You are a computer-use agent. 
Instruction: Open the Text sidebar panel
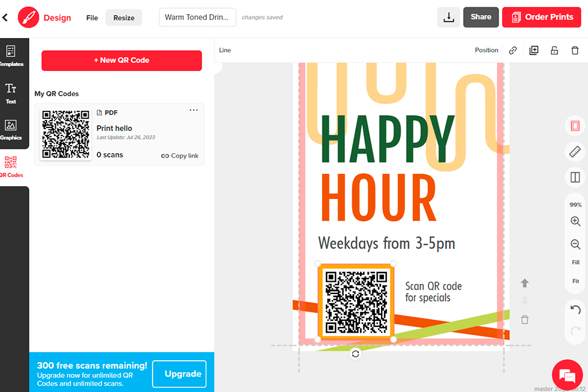tap(11, 93)
